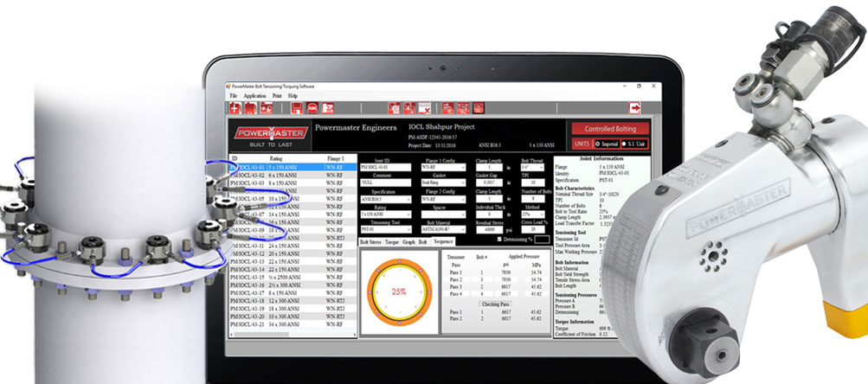Open the empty Spacer dropdown
Screen dimensions: 868x384
(x=443, y=214)
